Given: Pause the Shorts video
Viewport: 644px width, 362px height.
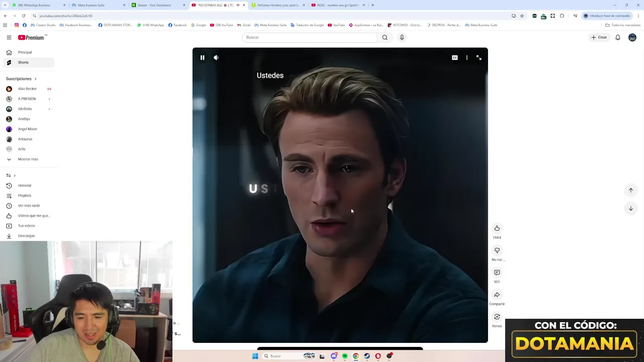Looking at the screenshot, I should [x=202, y=58].
